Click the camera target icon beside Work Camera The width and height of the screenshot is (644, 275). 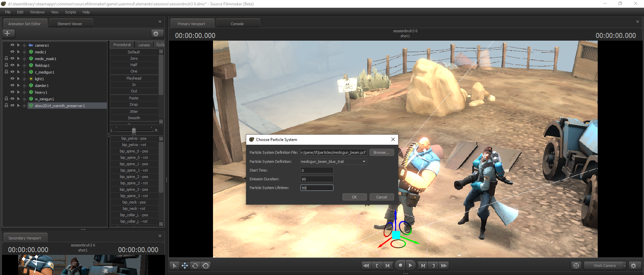click(x=576, y=266)
